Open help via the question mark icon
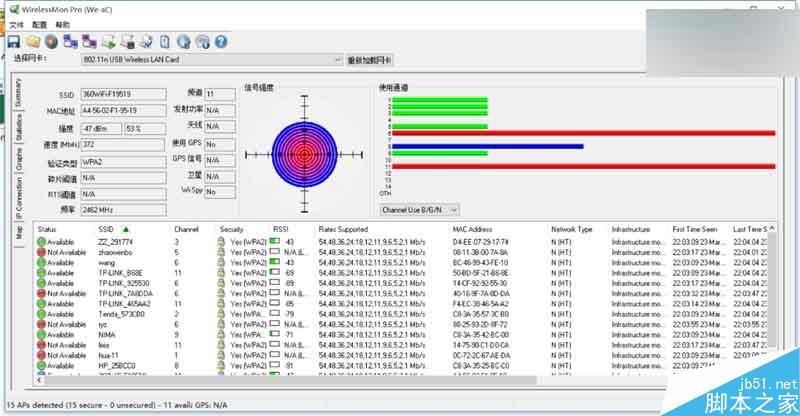 point(221,41)
